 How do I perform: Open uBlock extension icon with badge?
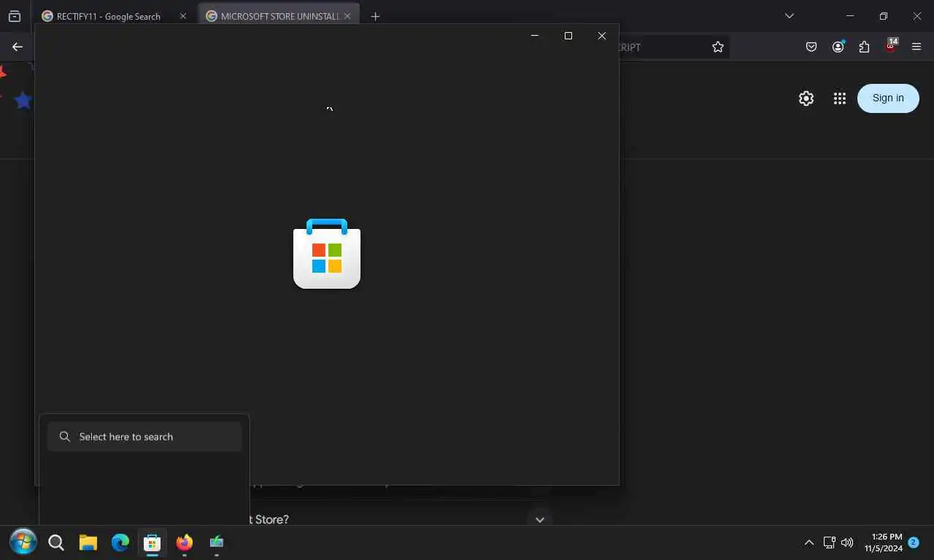tap(891, 45)
